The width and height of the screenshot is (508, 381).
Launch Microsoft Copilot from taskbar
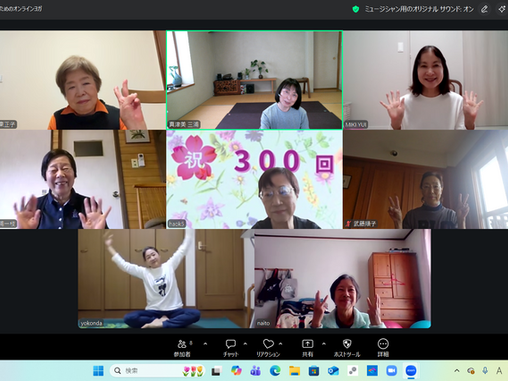click(x=236, y=371)
